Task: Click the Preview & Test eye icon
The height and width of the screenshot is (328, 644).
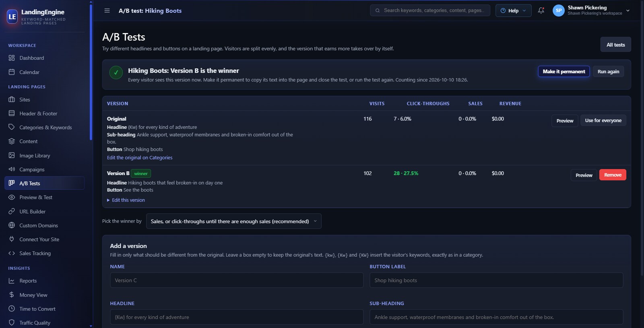Action: tap(12, 197)
